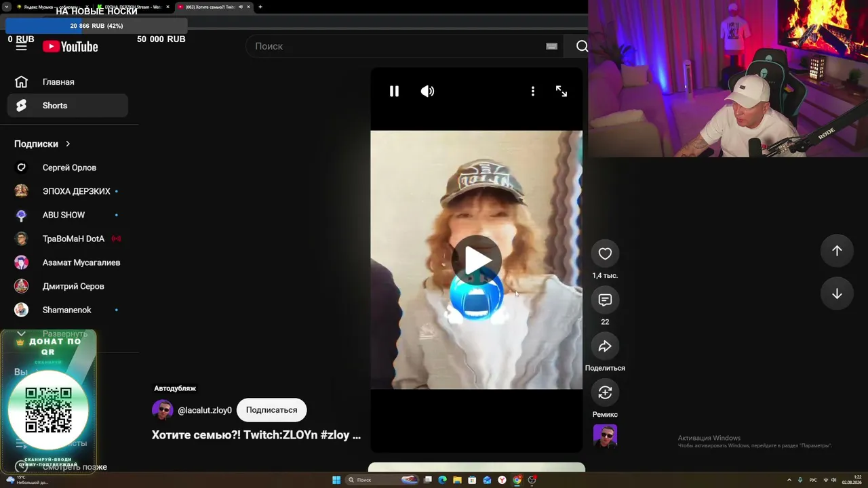Go to YouTube home via logo
The width and height of the screenshot is (868, 488).
tap(71, 46)
